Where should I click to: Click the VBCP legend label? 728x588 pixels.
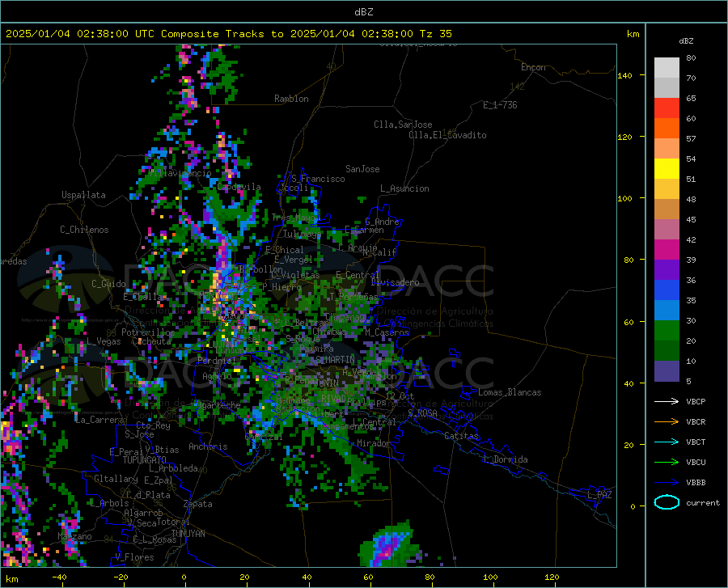[696, 402]
